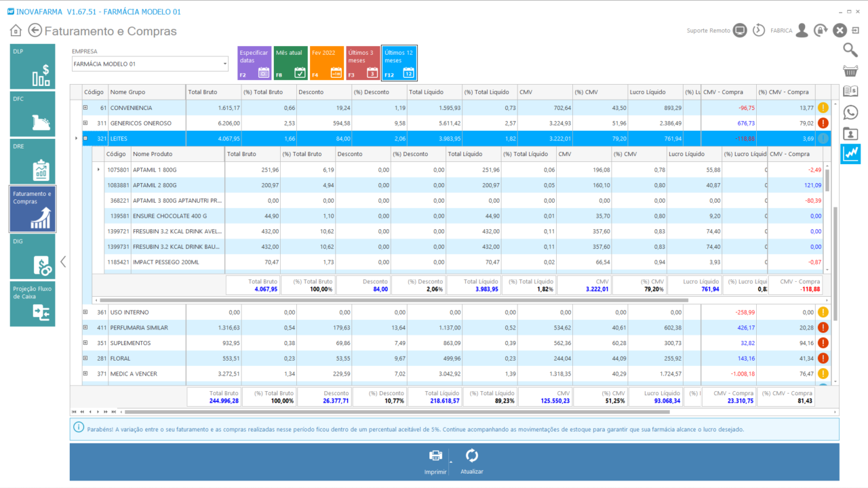The image size is (868, 488).
Task: Click the Atualizar refresh button
Action: 472,462
